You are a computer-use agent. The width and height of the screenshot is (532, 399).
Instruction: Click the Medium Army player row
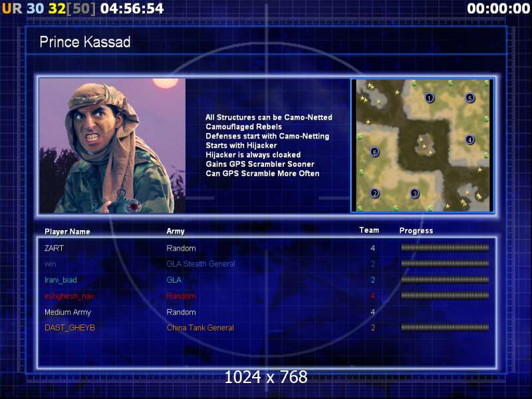click(x=267, y=312)
